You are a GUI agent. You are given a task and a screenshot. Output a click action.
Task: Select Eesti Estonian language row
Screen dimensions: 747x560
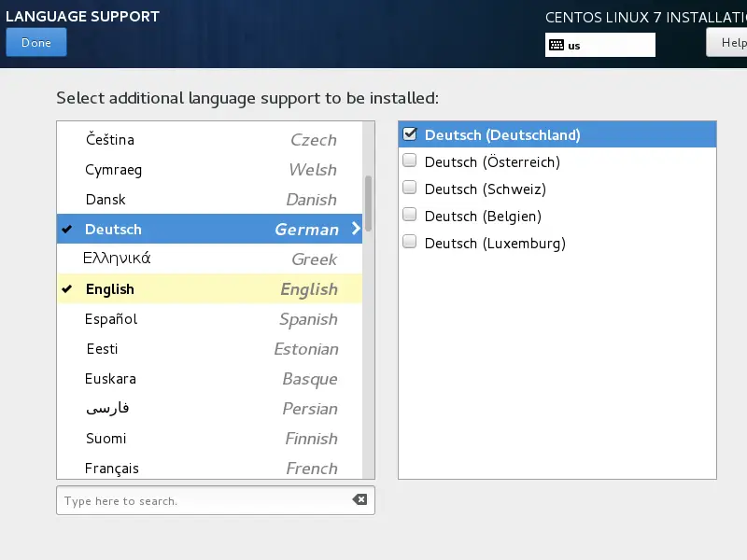coord(209,348)
